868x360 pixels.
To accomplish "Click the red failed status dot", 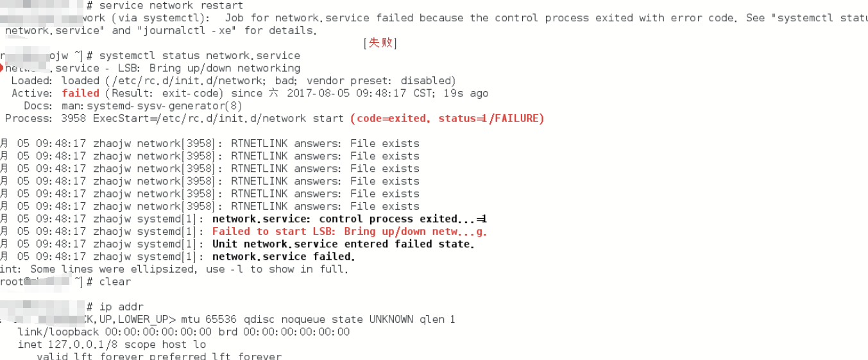I will coord(2,68).
